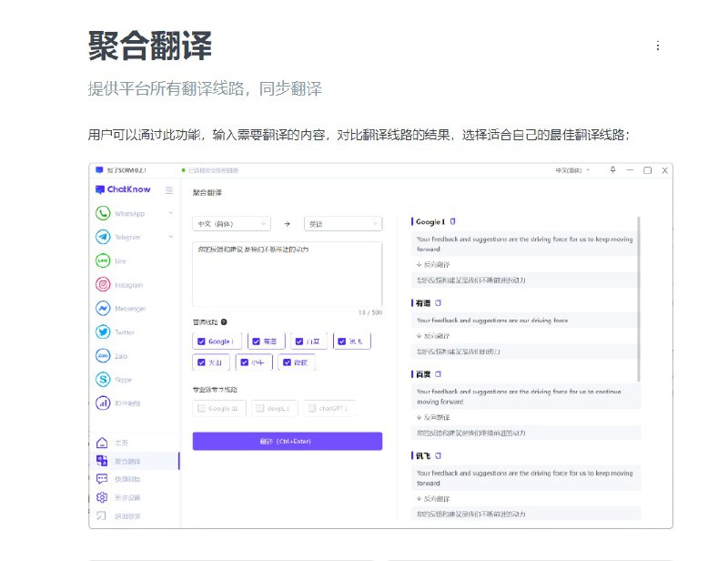The image size is (728, 561).
Task: Open 更多设置 from the sidebar menu
Action: (x=127, y=497)
